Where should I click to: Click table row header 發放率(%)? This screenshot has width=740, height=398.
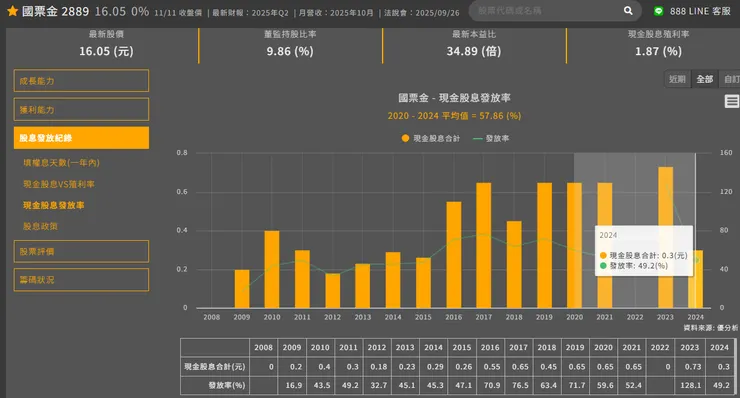[215, 385]
